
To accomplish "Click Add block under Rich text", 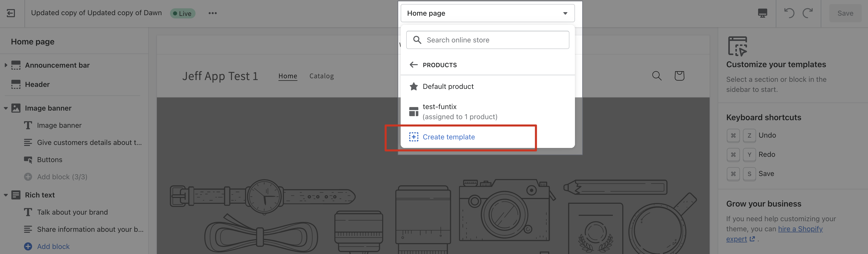I will pos(53,247).
